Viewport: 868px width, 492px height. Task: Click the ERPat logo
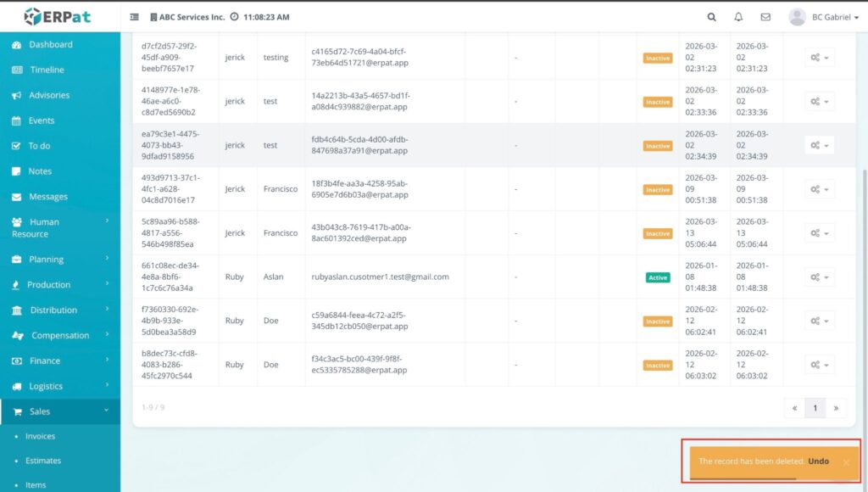coord(59,16)
